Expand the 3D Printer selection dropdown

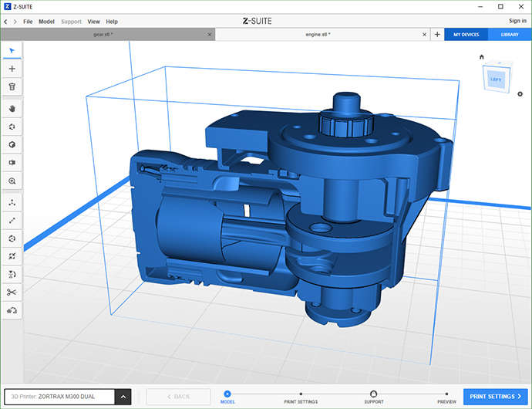point(123,397)
